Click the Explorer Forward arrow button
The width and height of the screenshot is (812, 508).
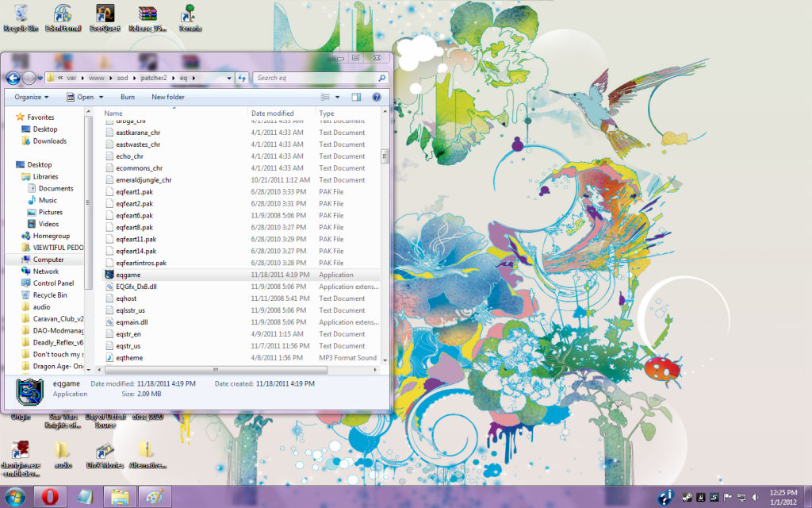tap(29, 78)
